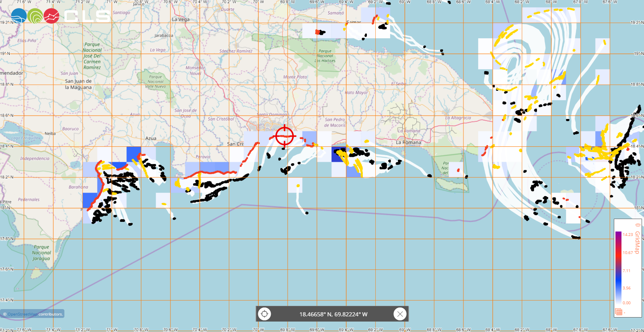This screenshot has width=644, height=332.
Task: Click the Santiago map label
Action: 121,12
